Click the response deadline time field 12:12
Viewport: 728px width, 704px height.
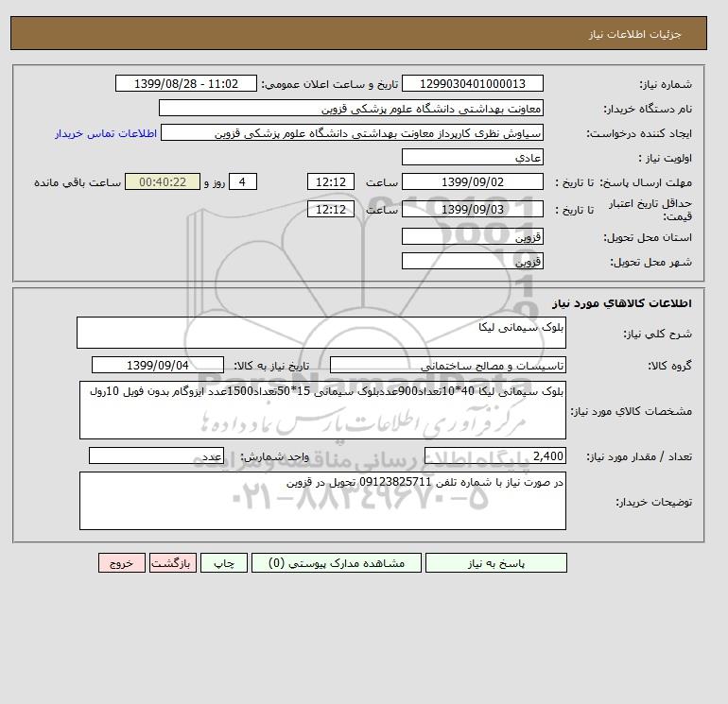coord(331,182)
